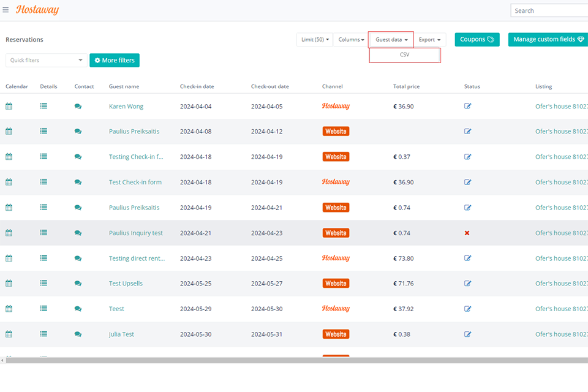Open More filters
The height and width of the screenshot is (392, 588).
115,60
